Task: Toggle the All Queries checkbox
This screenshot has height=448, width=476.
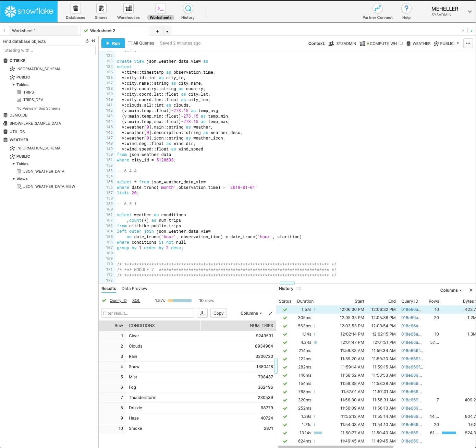Action: coord(130,43)
